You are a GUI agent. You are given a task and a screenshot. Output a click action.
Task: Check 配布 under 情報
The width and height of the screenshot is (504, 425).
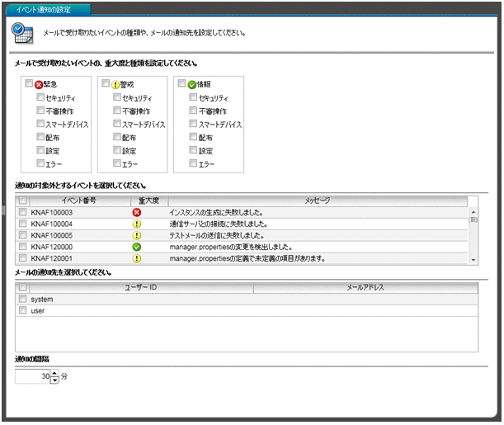point(193,137)
